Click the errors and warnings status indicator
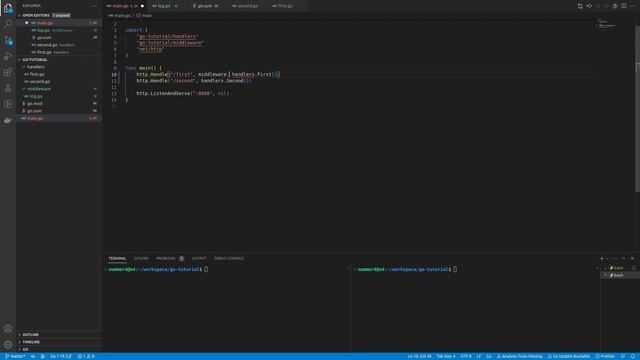 click(x=86, y=356)
